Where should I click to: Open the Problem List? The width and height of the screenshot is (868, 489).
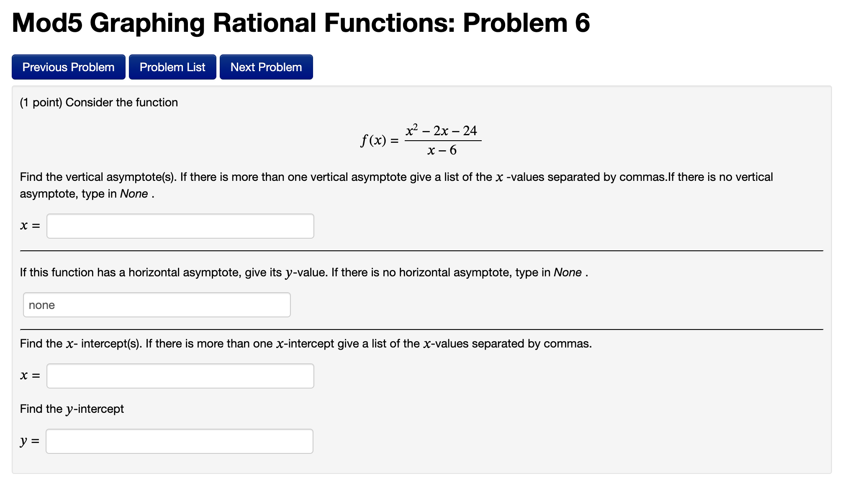[172, 67]
